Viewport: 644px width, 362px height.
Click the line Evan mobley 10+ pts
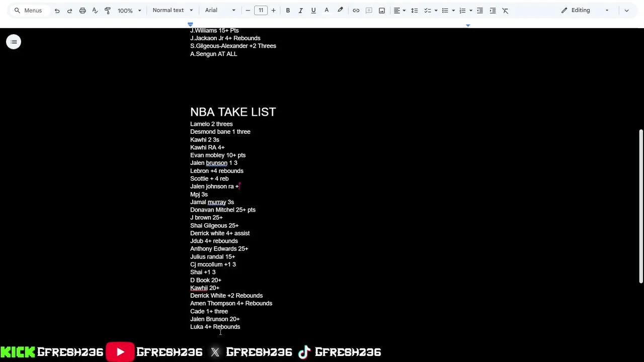[x=218, y=155]
